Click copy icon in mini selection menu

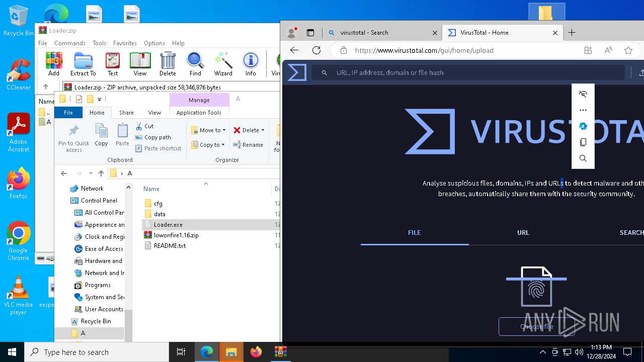583,142
